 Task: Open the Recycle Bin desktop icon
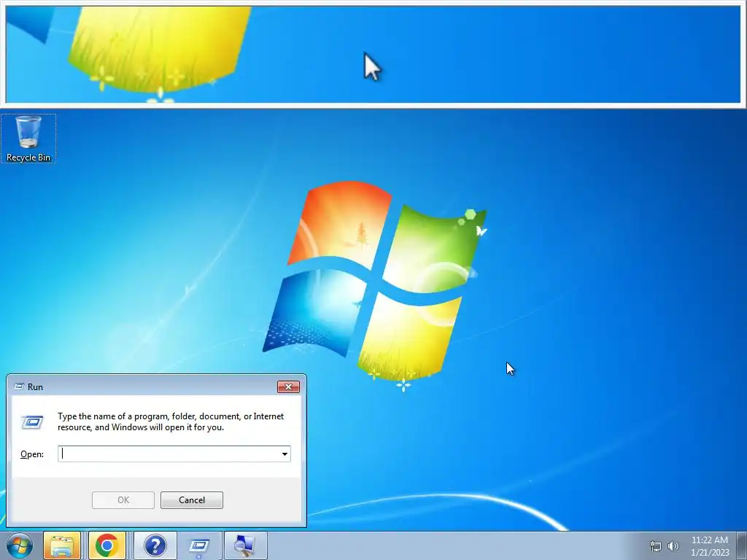pyautogui.click(x=28, y=138)
